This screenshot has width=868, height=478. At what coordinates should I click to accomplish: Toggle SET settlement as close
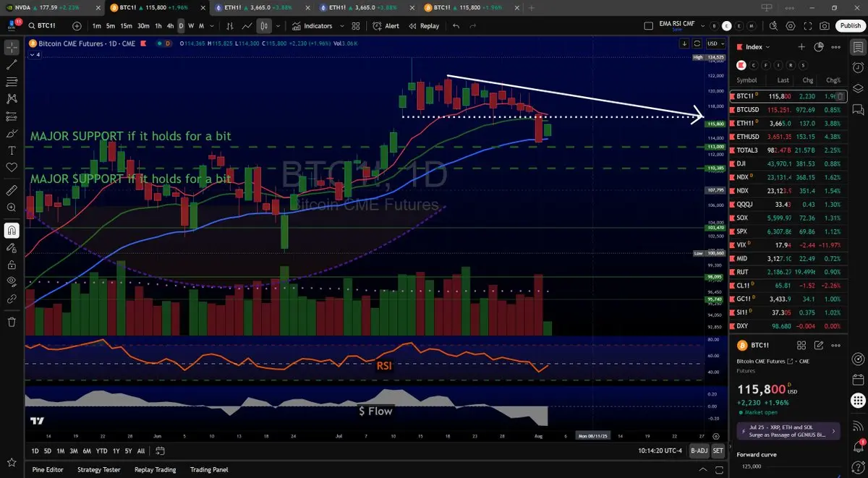718,451
